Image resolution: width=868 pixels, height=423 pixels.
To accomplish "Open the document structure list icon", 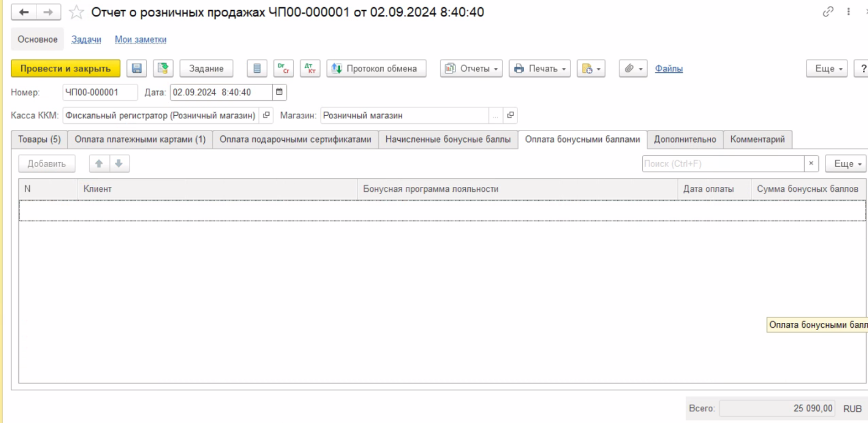I will 257,69.
